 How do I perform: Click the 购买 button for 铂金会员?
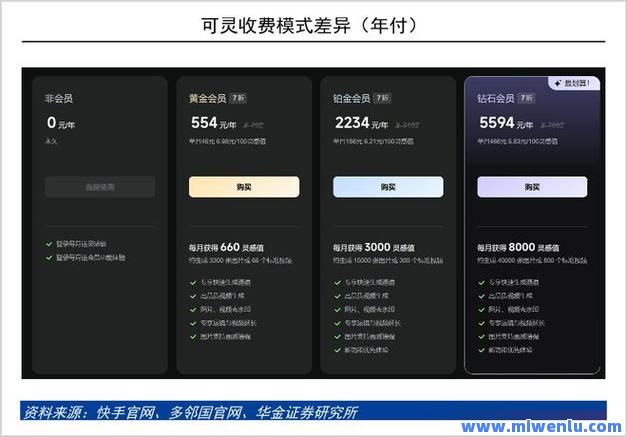coord(388,187)
